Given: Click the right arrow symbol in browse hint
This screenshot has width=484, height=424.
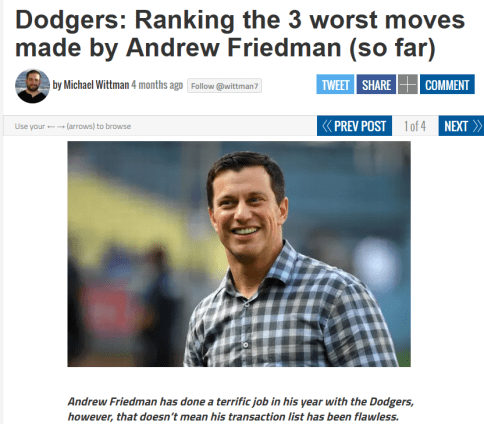Looking at the screenshot, I should pyautogui.click(x=61, y=127).
